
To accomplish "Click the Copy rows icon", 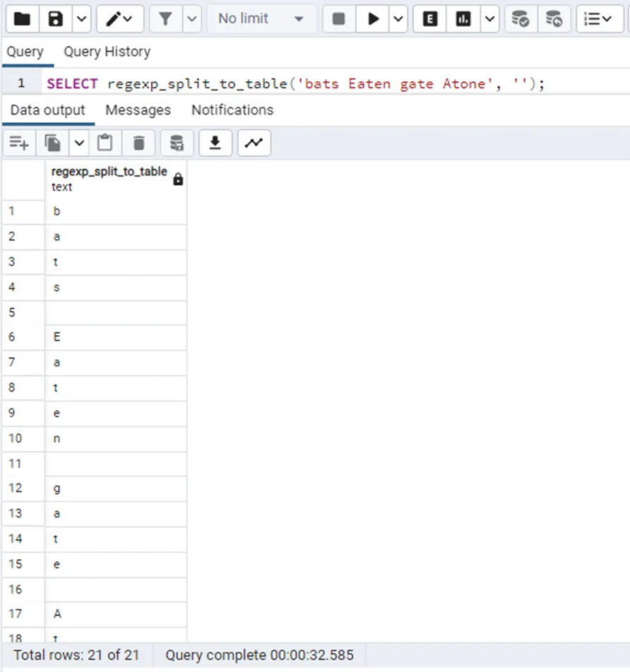I will click(53, 143).
